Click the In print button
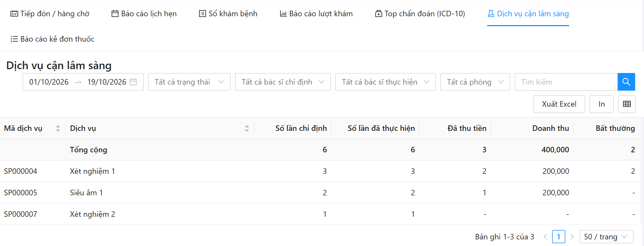644x246 pixels. point(602,104)
